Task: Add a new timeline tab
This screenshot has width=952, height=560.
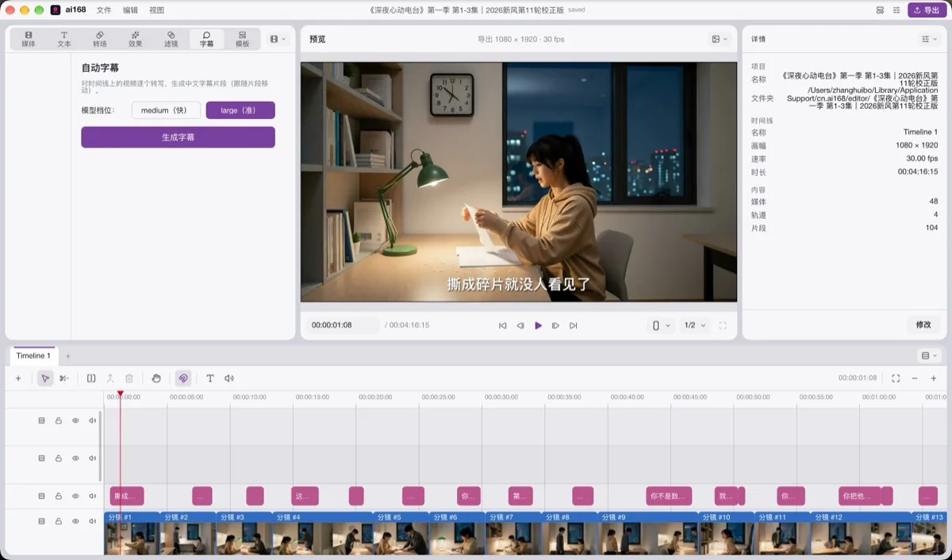Action: pyautogui.click(x=67, y=355)
